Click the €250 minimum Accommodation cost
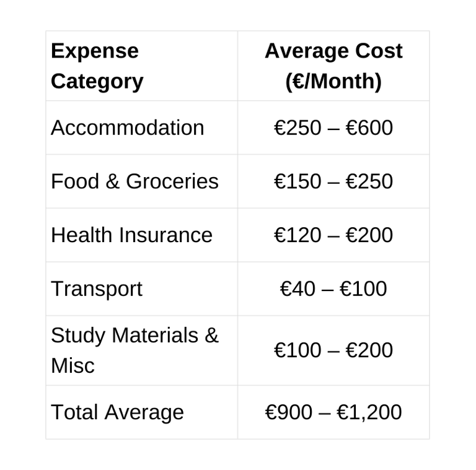Image resolution: width=476 pixels, height=470 pixels. click(297, 128)
